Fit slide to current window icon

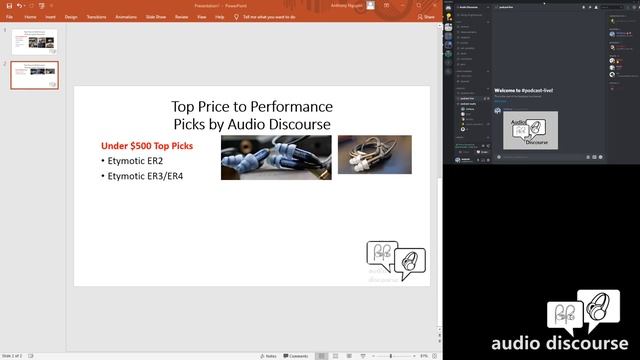point(435,356)
